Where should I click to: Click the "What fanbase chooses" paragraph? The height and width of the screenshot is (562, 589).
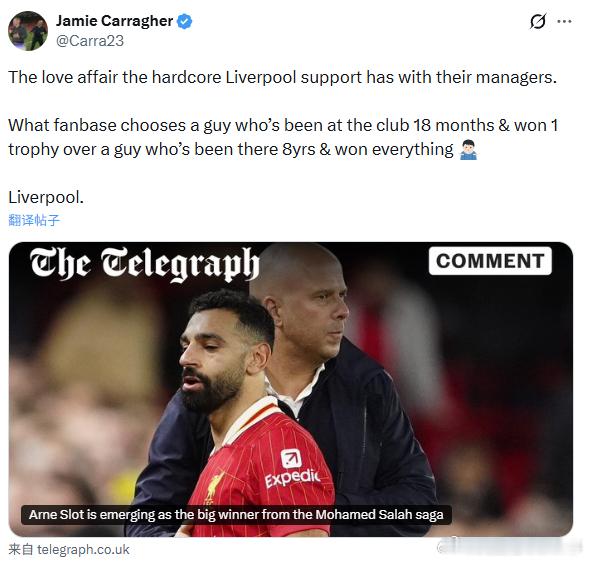coord(283,137)
